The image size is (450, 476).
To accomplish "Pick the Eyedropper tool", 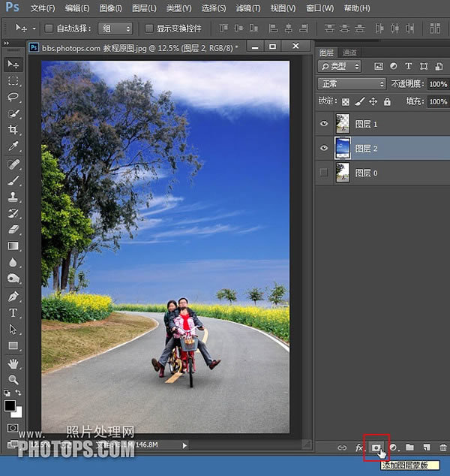I will 13,146.
